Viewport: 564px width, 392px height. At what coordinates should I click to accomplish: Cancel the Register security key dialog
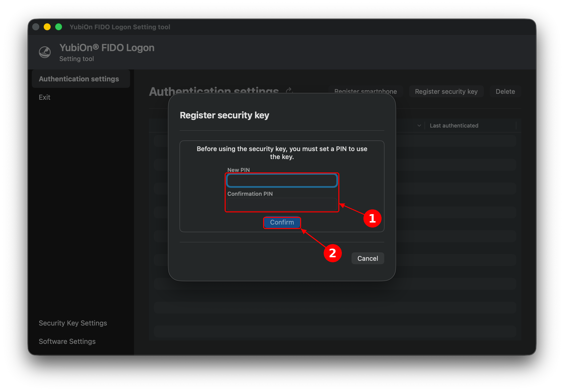pyautogui.click(x=368, y=258)
